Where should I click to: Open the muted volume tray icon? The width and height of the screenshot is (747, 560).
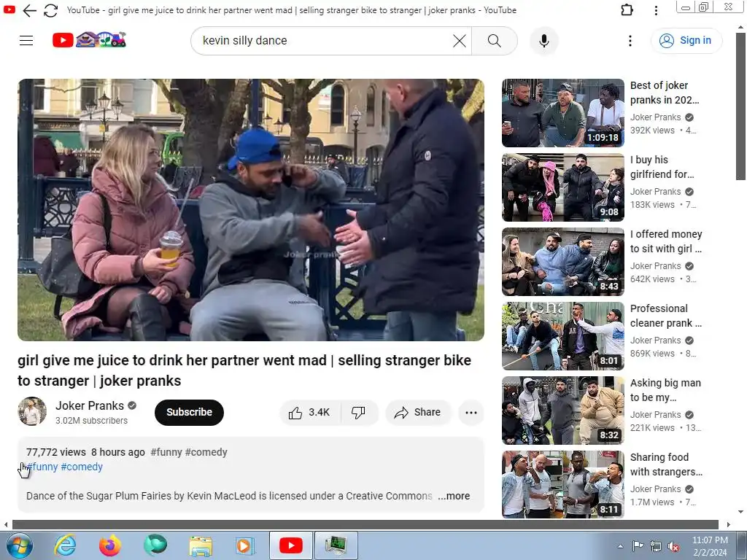click(673, 546)
